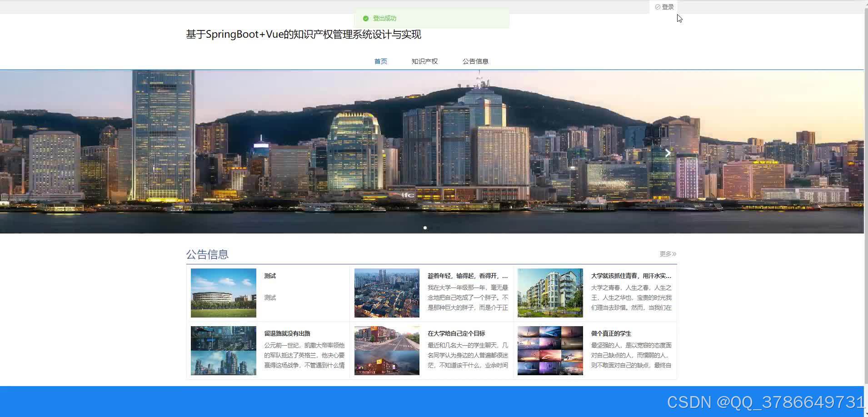868x417 pixels.
Task: Click the 登录 button at top right
Action: 664,6
